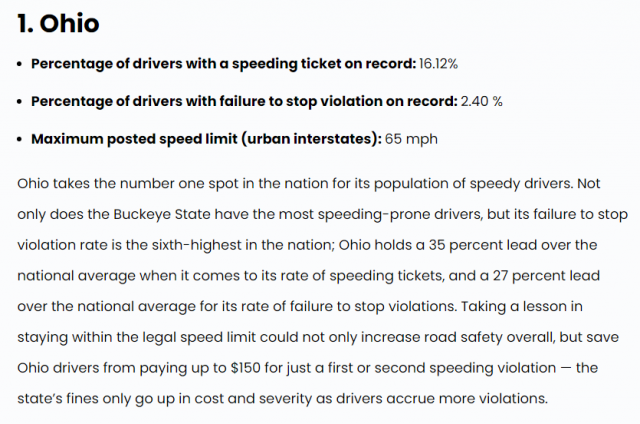Click the phrase "drivers accrue more violations"
Screen dimensions: 640x424
[x=442, y=399]
